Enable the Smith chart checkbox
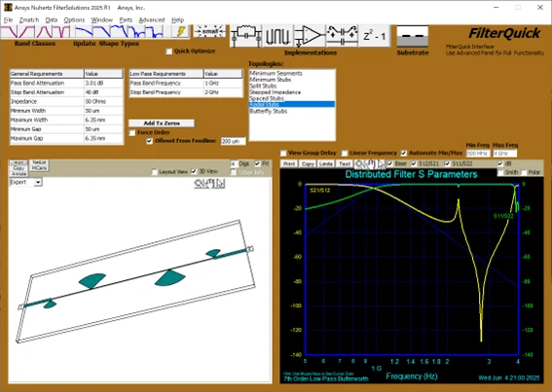This screenshot has height=392, width=552. 500,172
